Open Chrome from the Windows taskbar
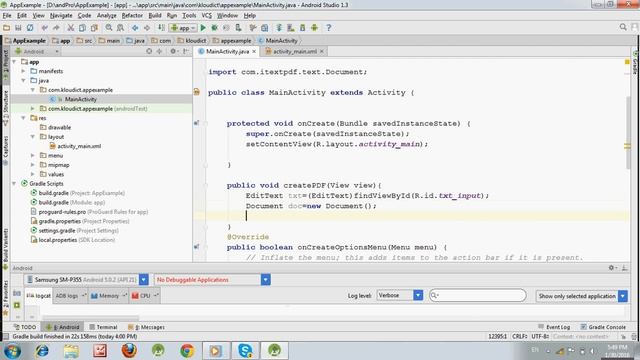Viewport: 640px width, 360px height. click(x=187, y=350)
